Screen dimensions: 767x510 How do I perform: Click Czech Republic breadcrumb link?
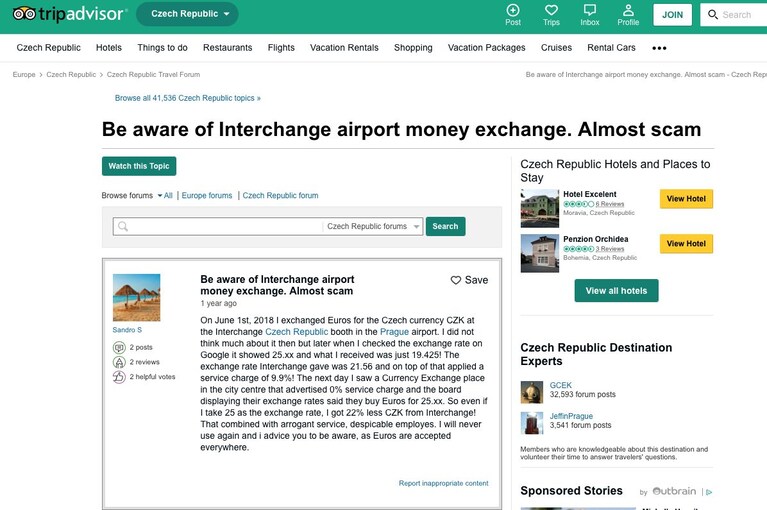click(x=71, y=75)
